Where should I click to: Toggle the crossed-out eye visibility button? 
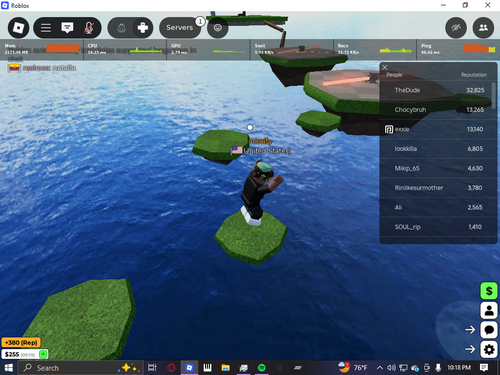pyautogui.click(x=456, y=28)
